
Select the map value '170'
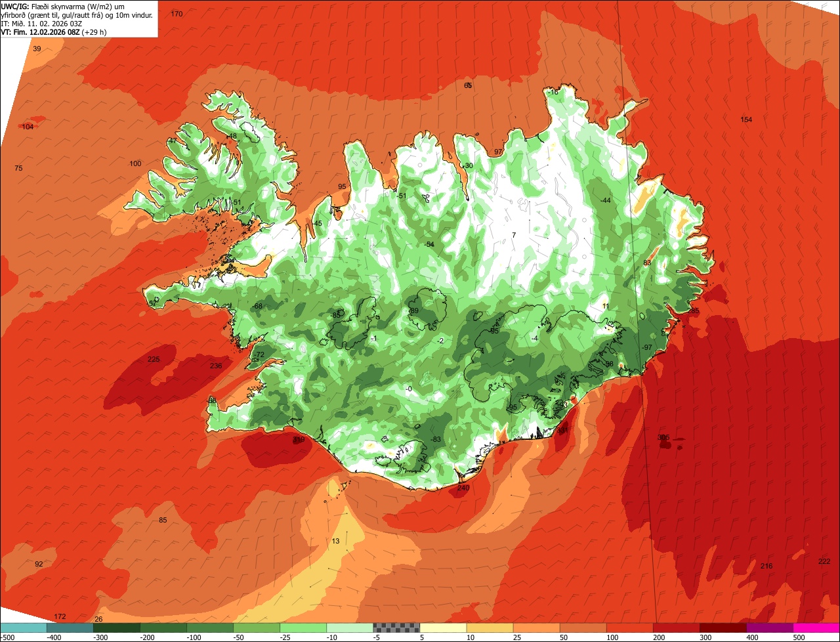coord(177,14)
